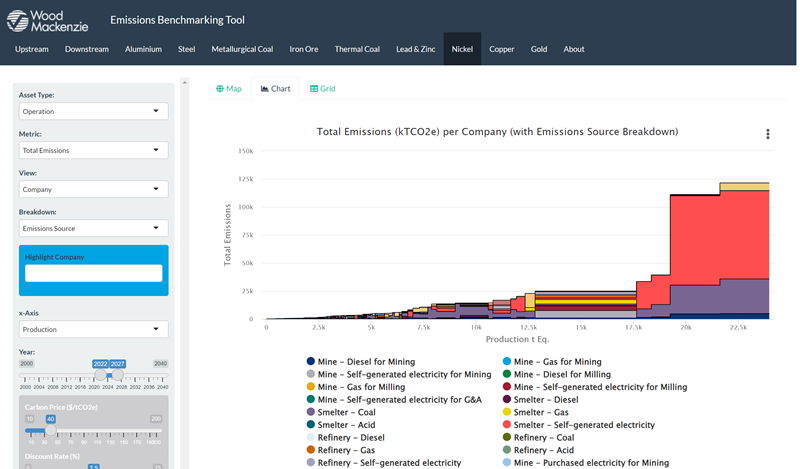Open the Breakdown Emissions Source dropdown

pyautogui.click(x=93, y=228)
